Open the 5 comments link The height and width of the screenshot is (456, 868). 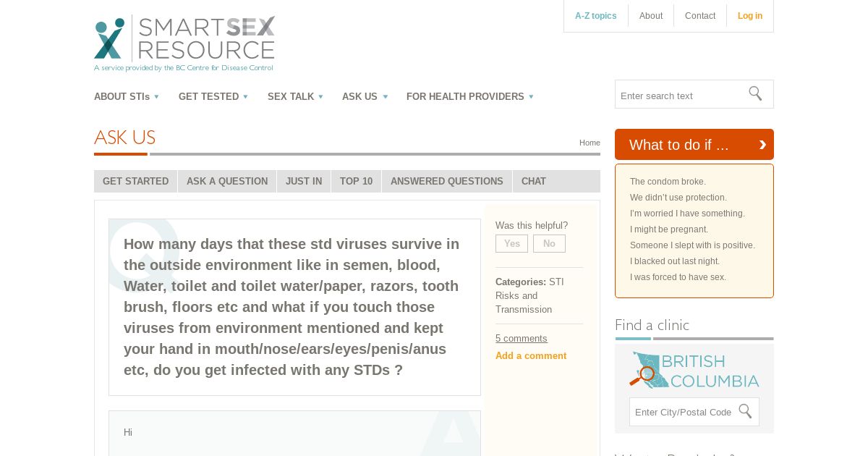(522, 338)
